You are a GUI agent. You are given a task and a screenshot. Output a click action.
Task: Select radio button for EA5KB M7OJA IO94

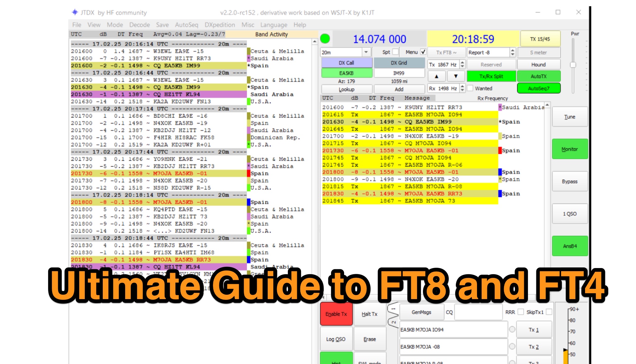click(512, 330)
